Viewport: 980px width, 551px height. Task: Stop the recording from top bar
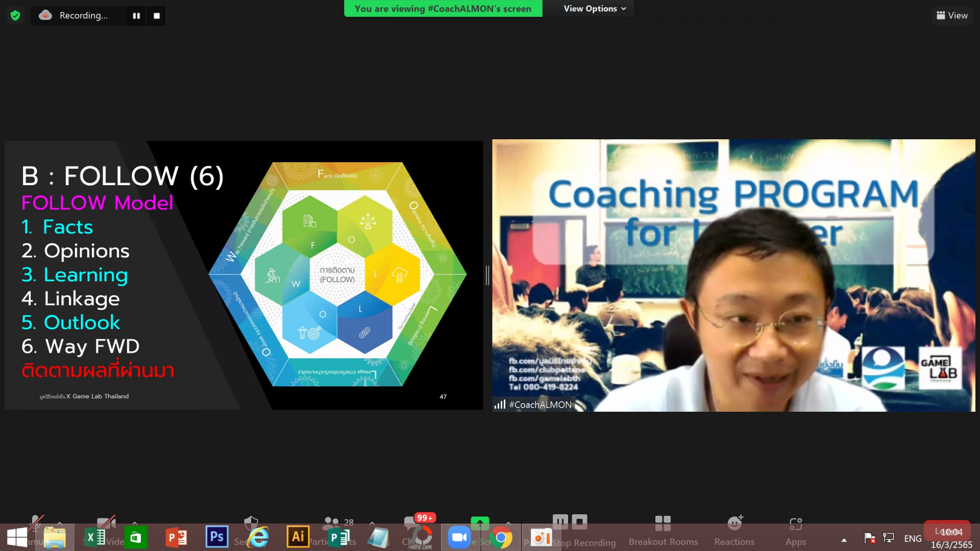(157, 16)
